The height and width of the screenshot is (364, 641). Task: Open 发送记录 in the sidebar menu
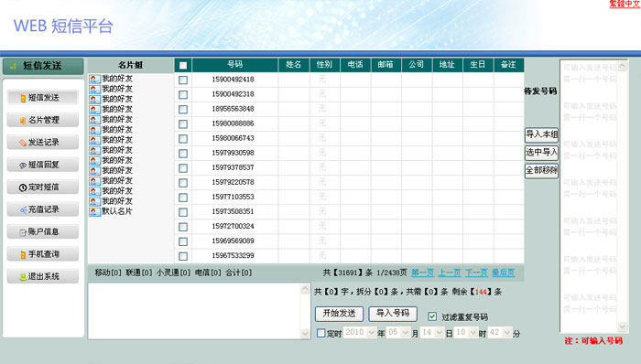42,143
